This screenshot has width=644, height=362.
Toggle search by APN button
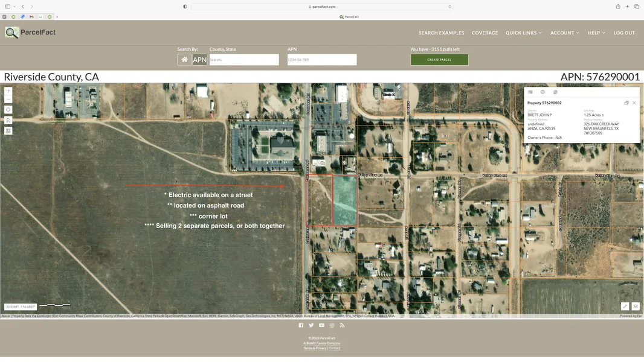pyautogui.click(x=199, y=60)
